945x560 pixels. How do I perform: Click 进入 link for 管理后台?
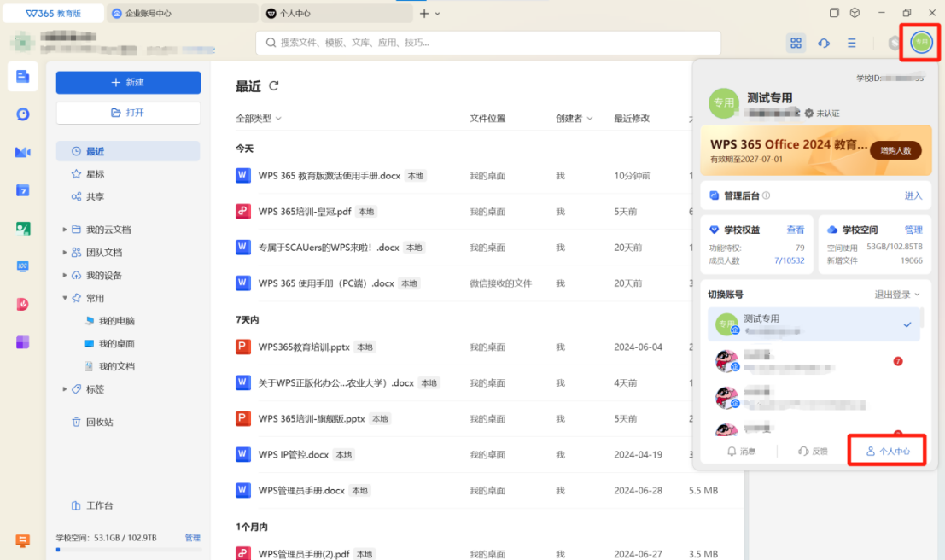(913, 195)
